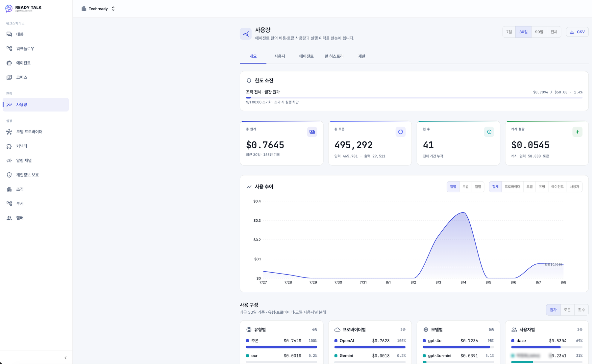Open the 커넥터 puzzle icon
592x364 pixels.
(x=9, y=146)
